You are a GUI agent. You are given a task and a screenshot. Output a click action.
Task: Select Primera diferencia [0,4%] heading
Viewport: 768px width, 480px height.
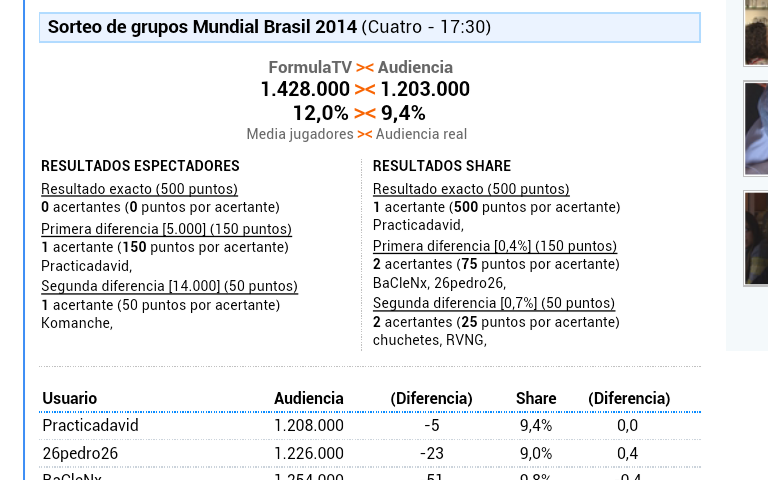[x=494, y=246]
